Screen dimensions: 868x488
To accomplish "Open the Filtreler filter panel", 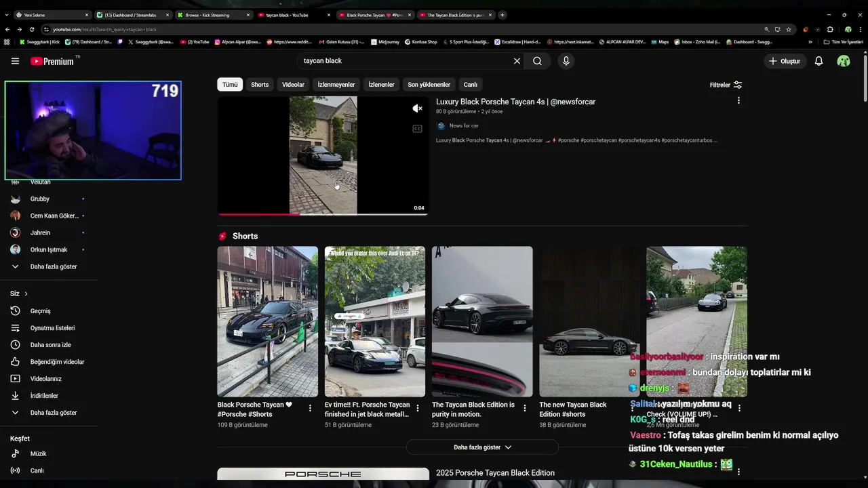I will tap(726, 85).
